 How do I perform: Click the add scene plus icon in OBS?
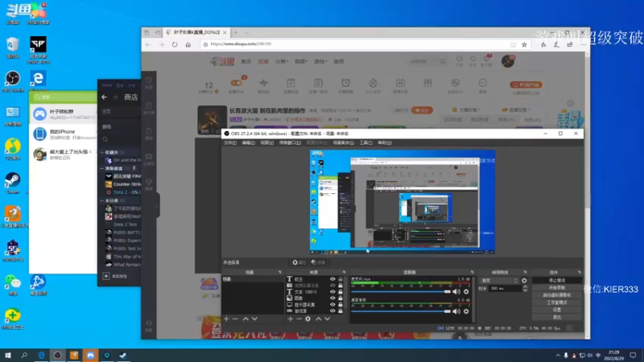coord(226,319)
